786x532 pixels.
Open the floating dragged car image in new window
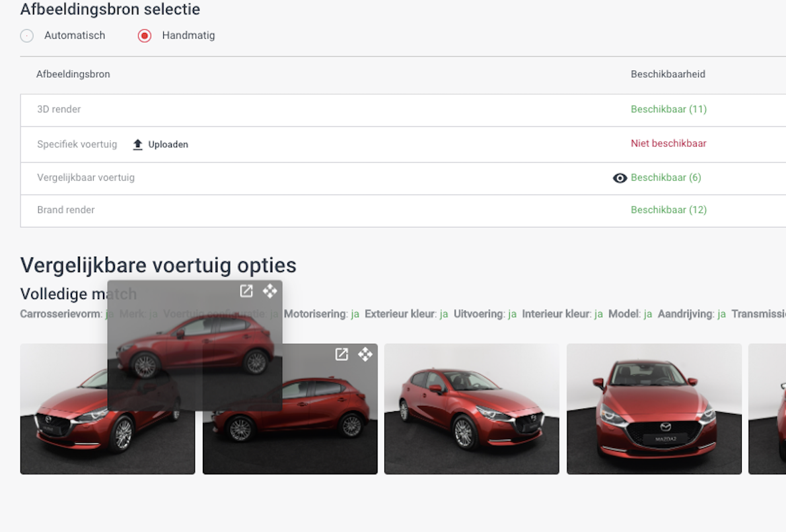(x=246, y=291)
